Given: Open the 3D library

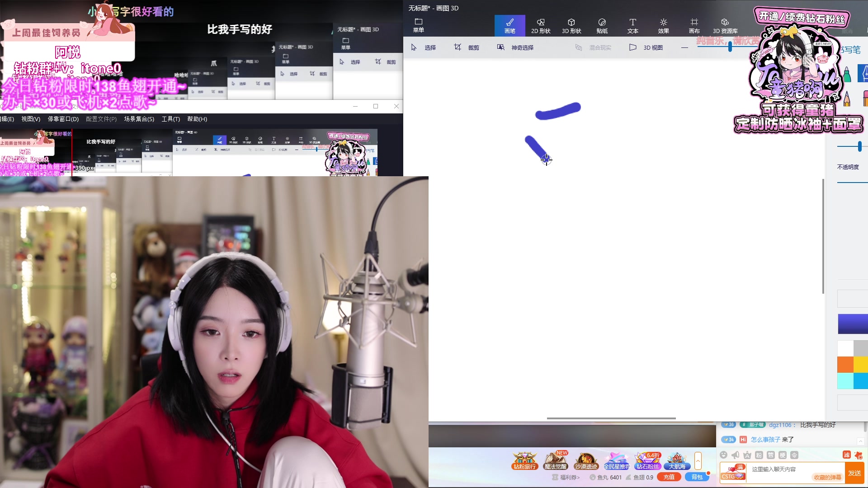Looking at the screenshot, I should click(725, 26).
